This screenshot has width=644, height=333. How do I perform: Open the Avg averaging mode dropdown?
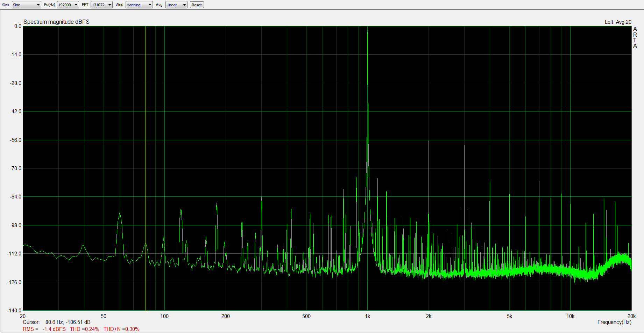pos(176,5)
